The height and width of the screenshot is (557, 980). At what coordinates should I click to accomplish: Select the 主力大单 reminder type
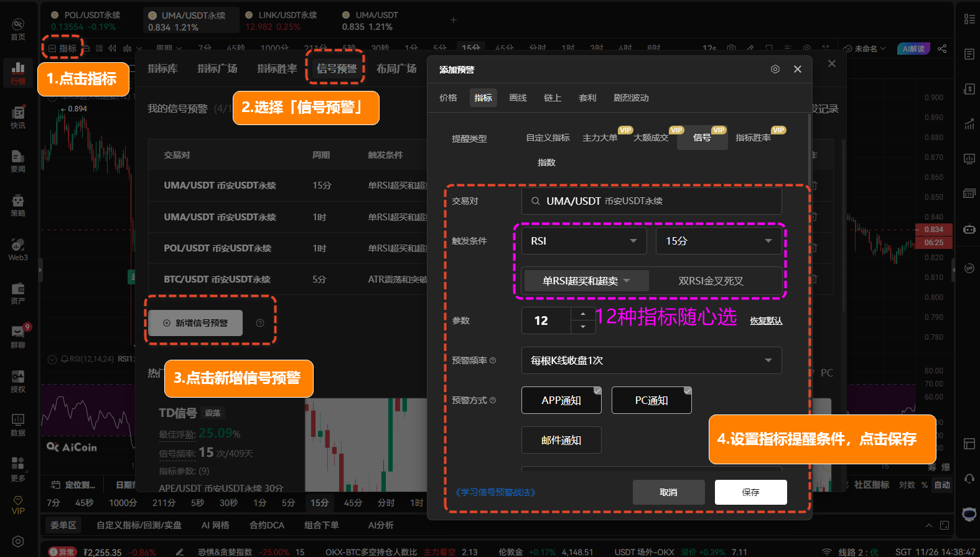coord(600,138)
